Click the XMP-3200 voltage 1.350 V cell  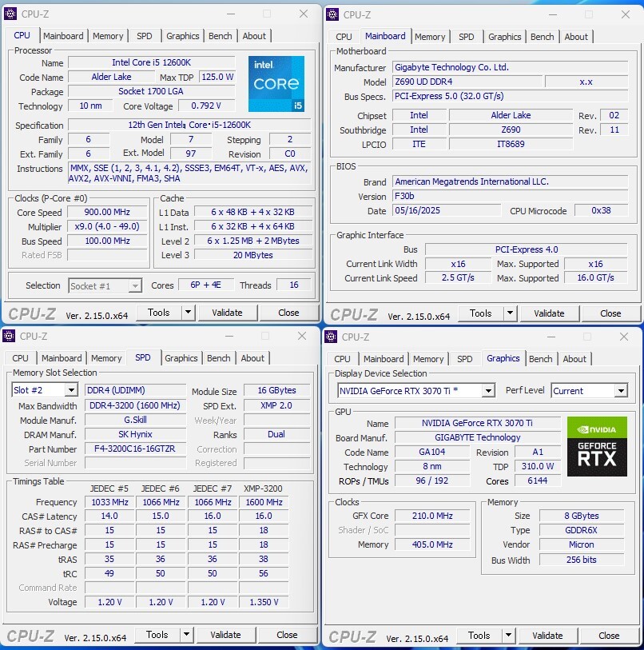coord(264,602)
